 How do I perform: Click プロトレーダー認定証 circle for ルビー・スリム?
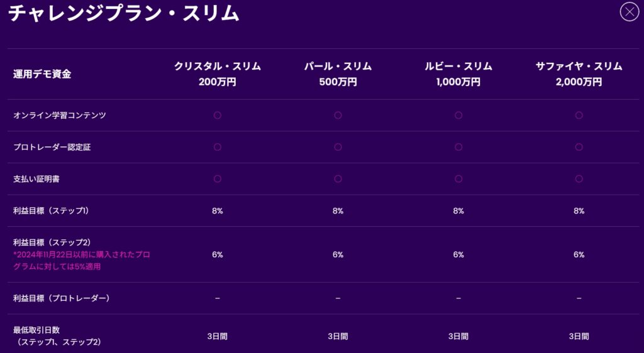tap(458, 147)
